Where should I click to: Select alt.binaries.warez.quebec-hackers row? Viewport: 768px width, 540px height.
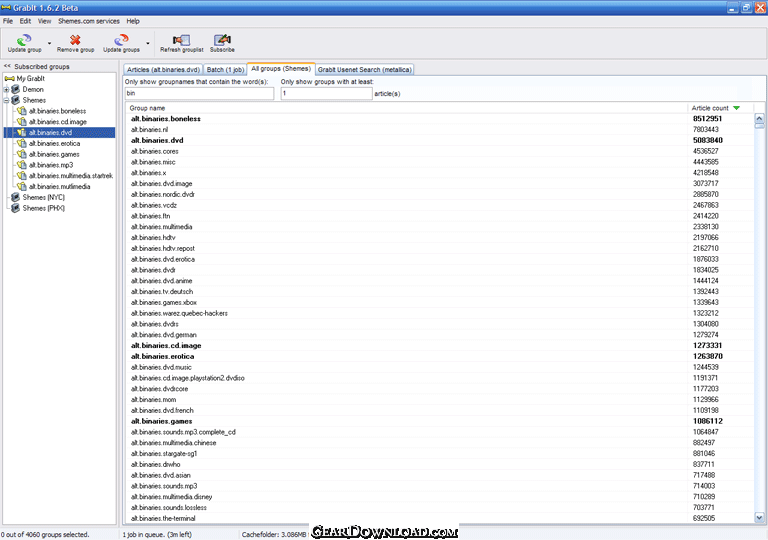[x=439, y=313]
